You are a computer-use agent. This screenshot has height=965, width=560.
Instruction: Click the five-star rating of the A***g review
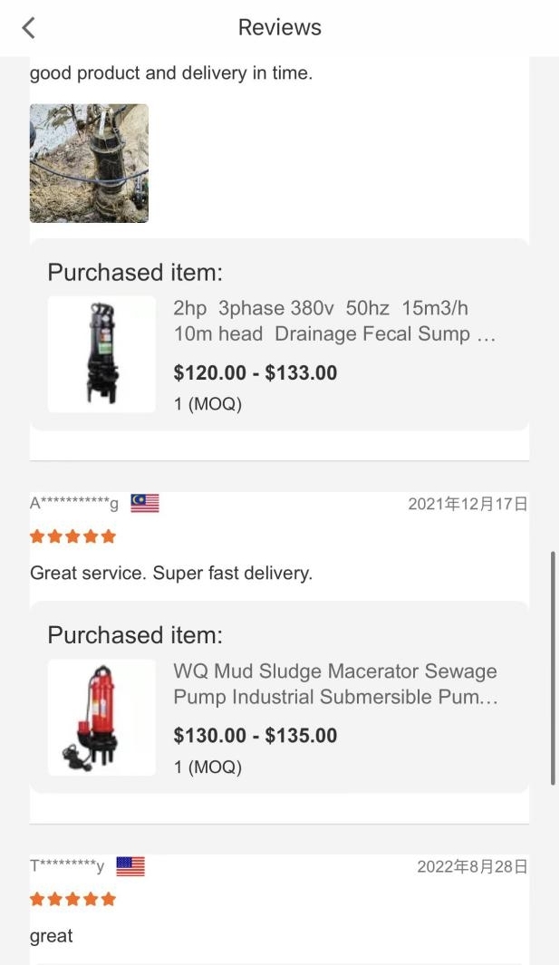(x=72, y=536)
